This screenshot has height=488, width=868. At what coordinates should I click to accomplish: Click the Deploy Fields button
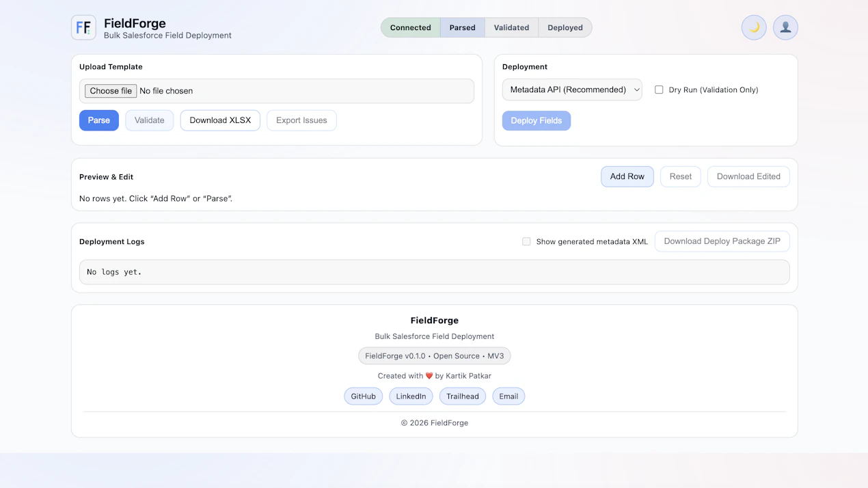coord(537,120)
